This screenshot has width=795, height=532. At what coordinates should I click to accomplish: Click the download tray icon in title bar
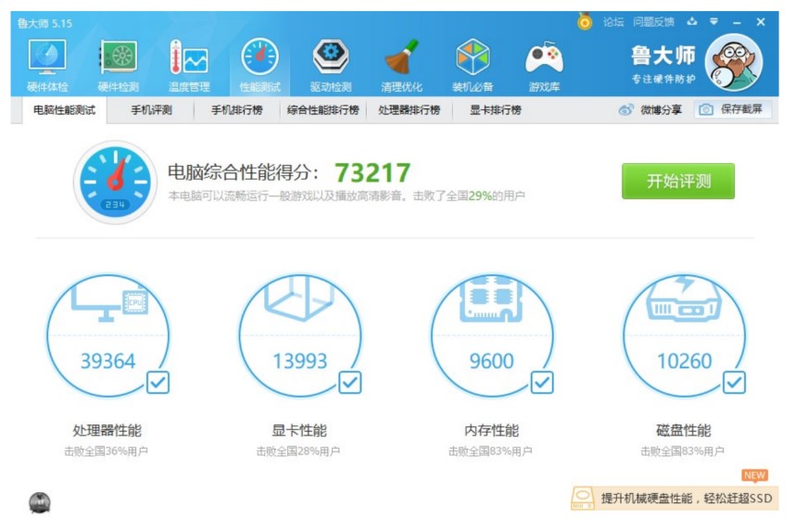coord(691,21)
